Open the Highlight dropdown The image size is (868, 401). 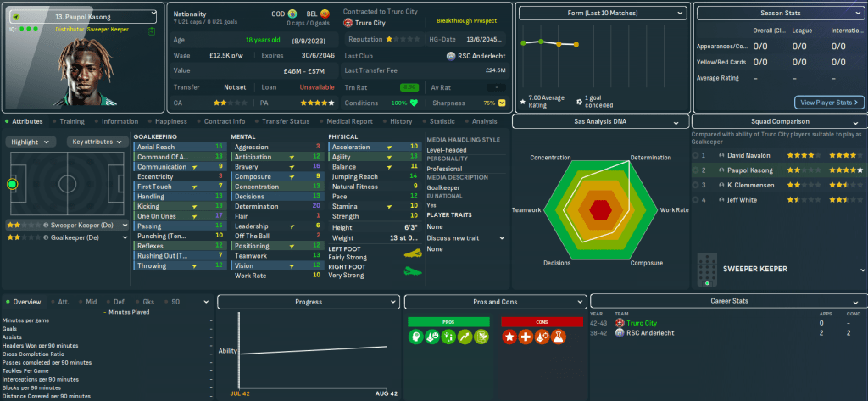point(30,142)
